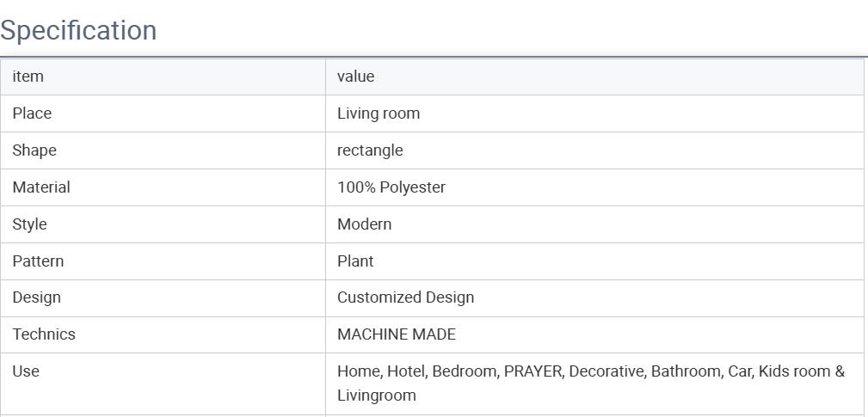The image size is (868, 417).
Task: Click the 'Modern' value cell
Action: click(364, 224)
